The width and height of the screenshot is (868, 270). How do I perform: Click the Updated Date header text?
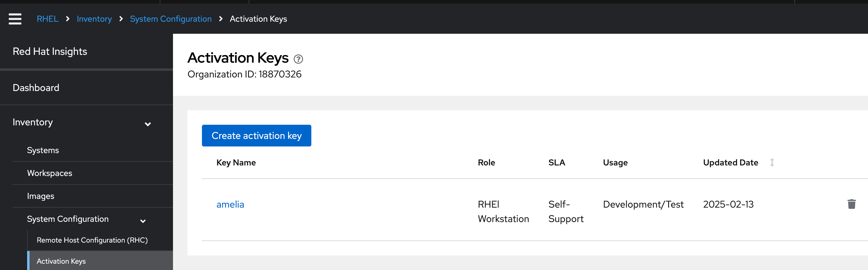pos(731,162)
